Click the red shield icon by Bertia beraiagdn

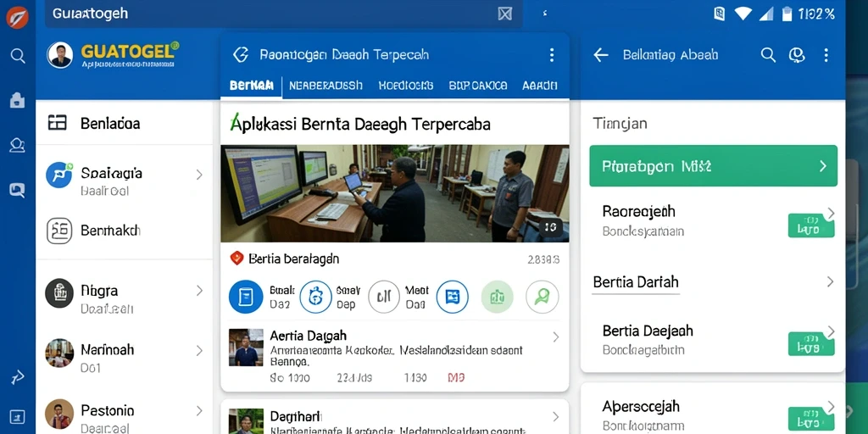[x=237, y=258]
